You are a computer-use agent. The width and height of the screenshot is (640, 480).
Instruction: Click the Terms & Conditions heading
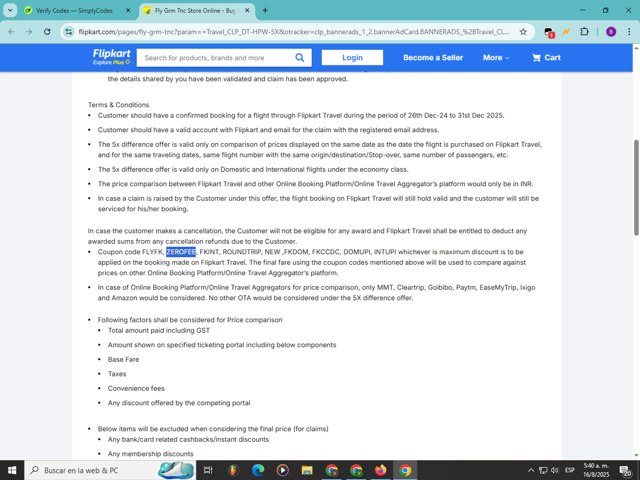118,105
